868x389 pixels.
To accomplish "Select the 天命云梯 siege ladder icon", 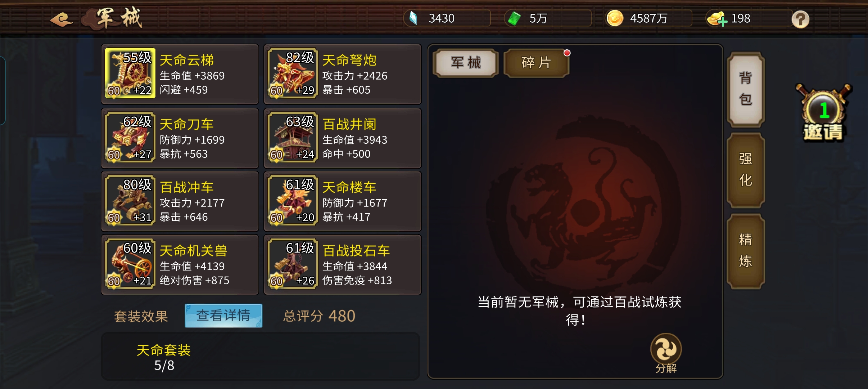I will click(x=130, y=73).
